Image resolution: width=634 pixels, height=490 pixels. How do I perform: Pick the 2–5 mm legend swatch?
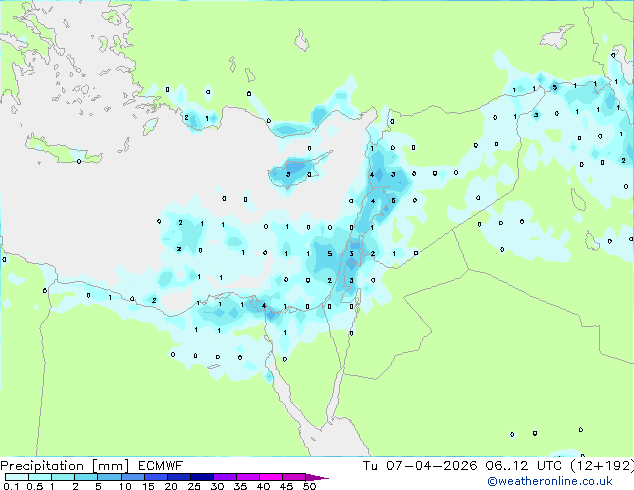tap(86, 477)
